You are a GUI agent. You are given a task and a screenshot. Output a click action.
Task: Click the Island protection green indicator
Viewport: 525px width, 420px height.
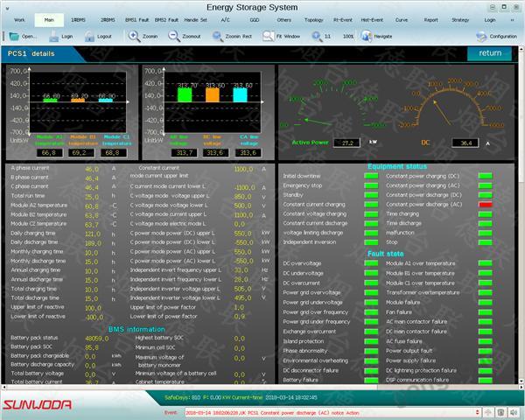point(371,341)
